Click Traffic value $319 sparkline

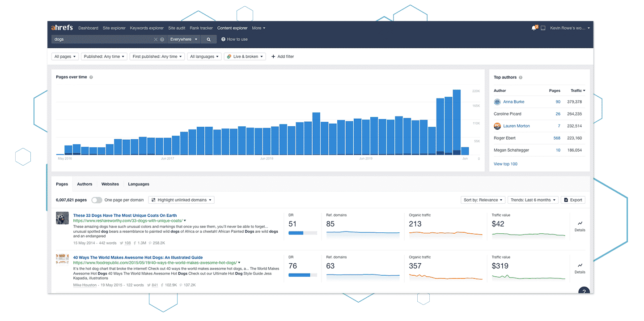(x=529, y=277)
